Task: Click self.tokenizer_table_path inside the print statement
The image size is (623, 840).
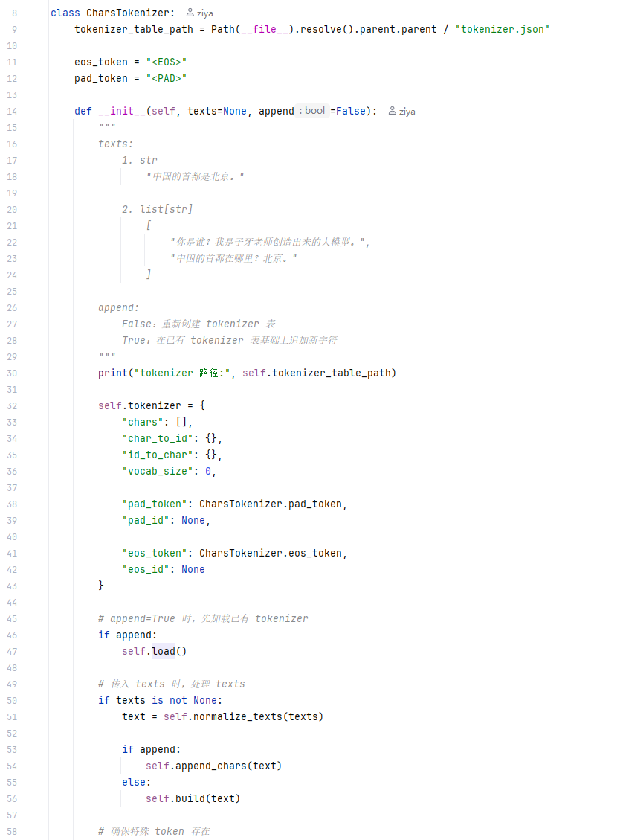Action: coord(317,373)
